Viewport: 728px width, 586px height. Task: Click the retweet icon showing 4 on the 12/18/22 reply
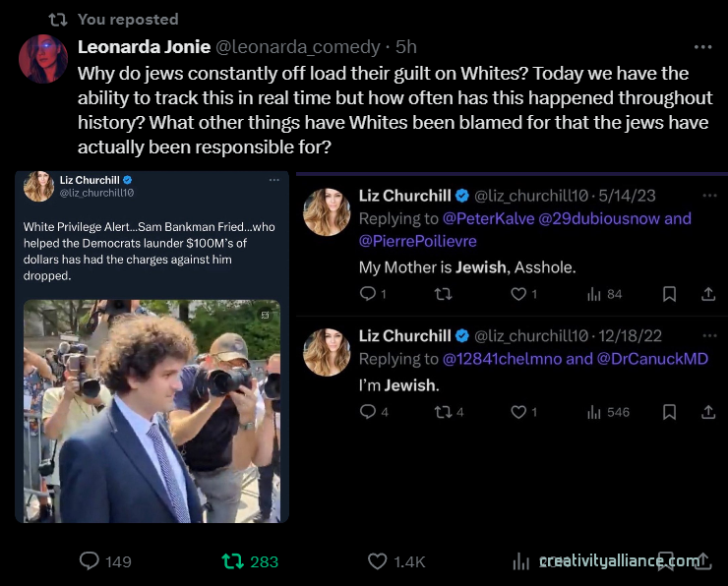click(443, 412)
